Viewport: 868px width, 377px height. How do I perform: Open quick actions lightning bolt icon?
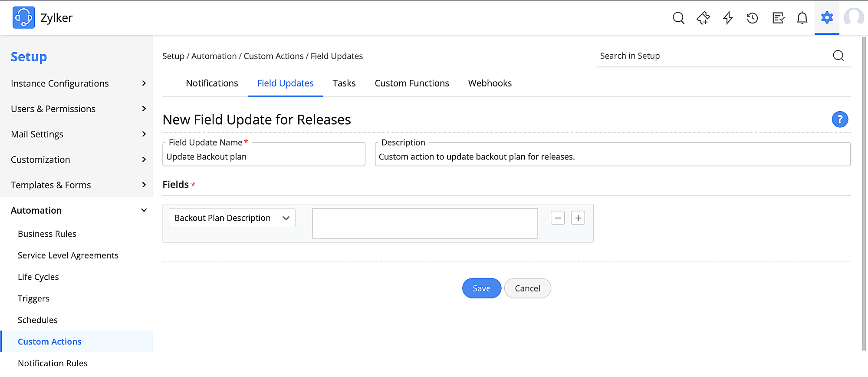[x=728, y=18]
